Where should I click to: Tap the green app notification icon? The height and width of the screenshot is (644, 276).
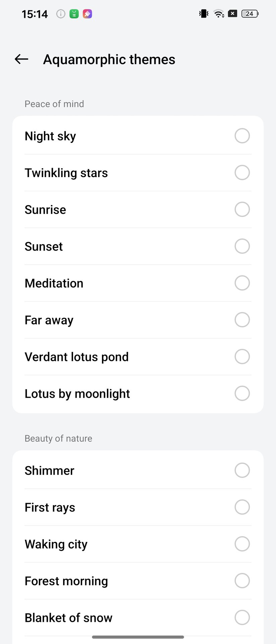[74, 14]
